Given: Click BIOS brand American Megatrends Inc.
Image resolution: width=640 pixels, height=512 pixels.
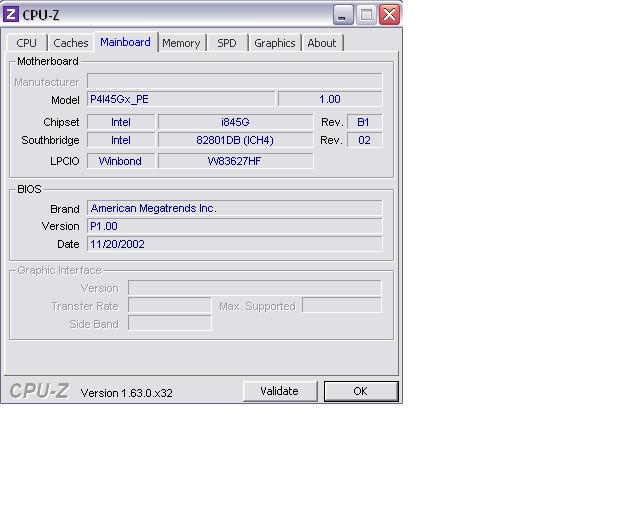Looking at the screenshot, I should click(x=235, y=208).
